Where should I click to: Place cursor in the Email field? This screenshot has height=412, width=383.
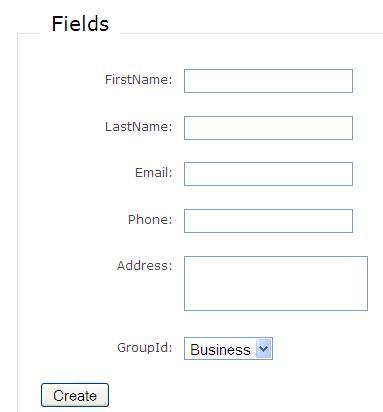pyautogui.click(x=268, y=174)
